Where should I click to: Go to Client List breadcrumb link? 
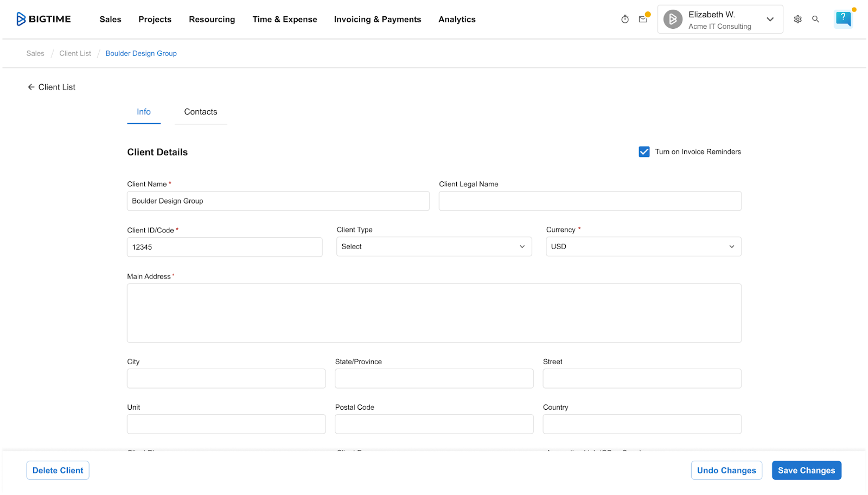(x=75, y=54)
